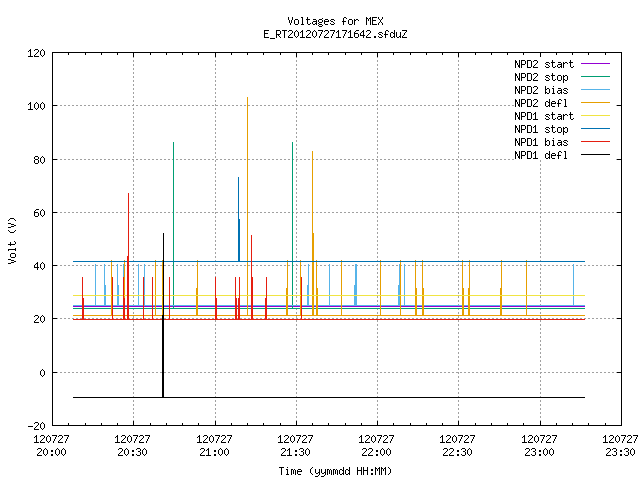
Task: Click the black NPD1 defl legend line
Action: click(x=595, y=155)
